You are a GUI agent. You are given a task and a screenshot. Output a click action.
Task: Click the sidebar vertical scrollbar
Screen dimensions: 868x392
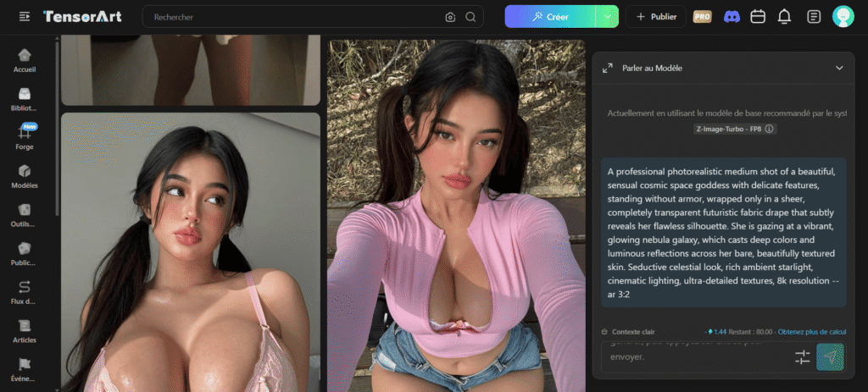click(57, 127)
